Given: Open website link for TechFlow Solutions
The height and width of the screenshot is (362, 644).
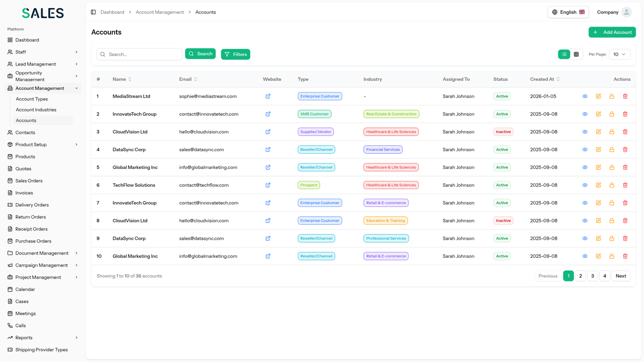Looking at the screenshot, I should [268, 185].
